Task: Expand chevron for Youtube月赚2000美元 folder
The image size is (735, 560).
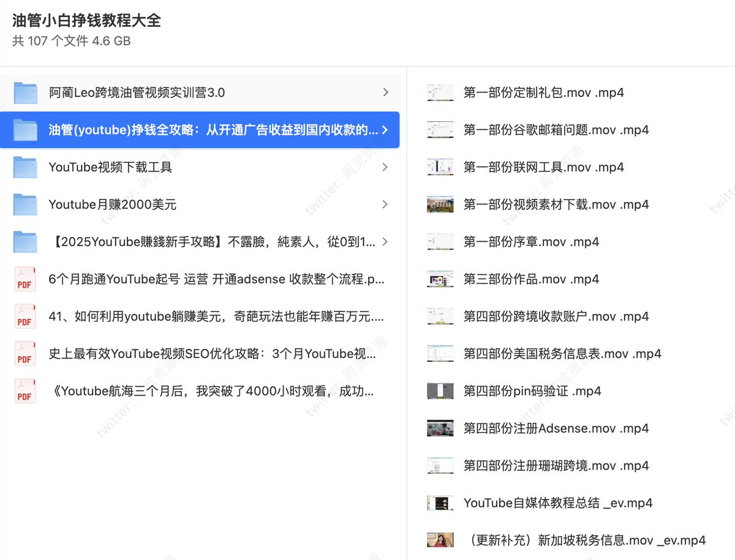Action: click(385, 204)
